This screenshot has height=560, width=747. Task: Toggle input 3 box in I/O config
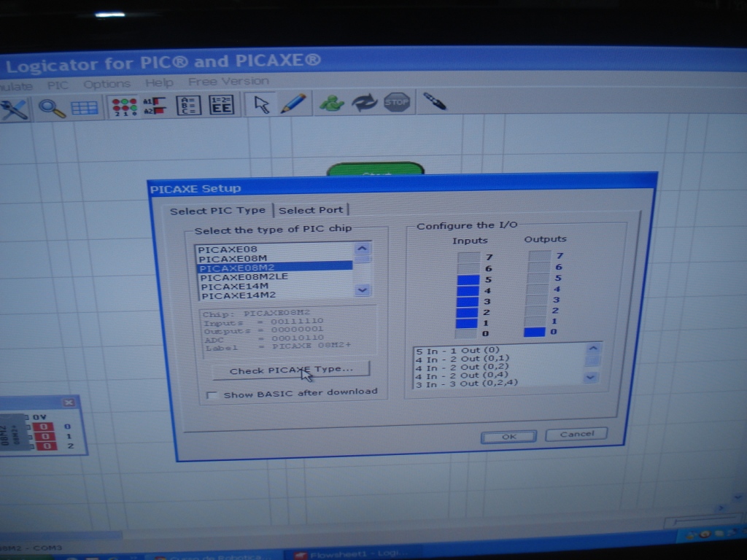click(x=468, y=301)
